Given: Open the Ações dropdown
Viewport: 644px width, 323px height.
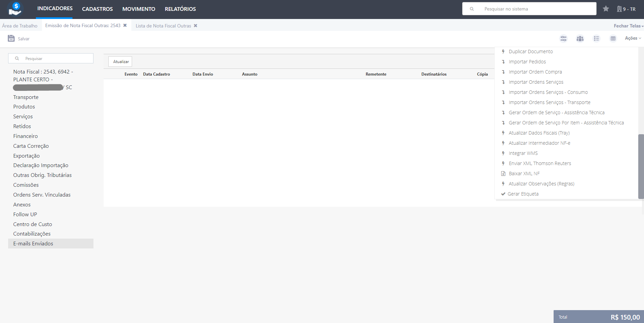Looking at the screenshot, I should 633,38.
